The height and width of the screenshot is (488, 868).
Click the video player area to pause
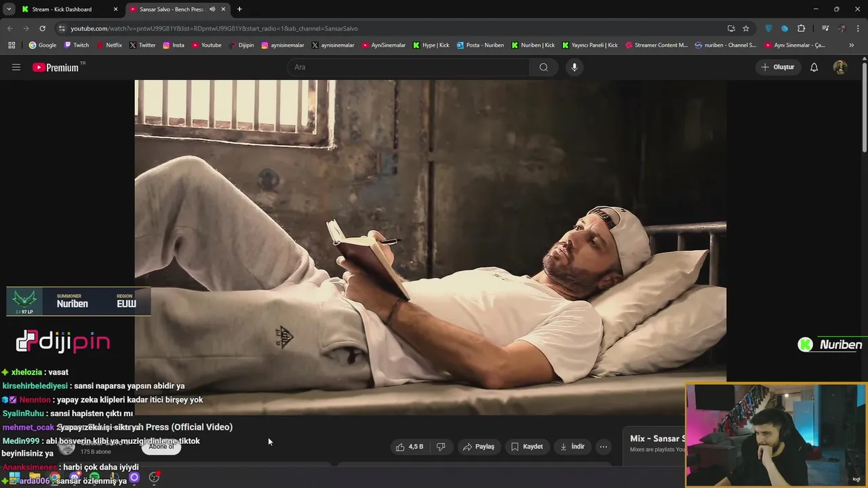pyautogui.click(x=430, y=247)
